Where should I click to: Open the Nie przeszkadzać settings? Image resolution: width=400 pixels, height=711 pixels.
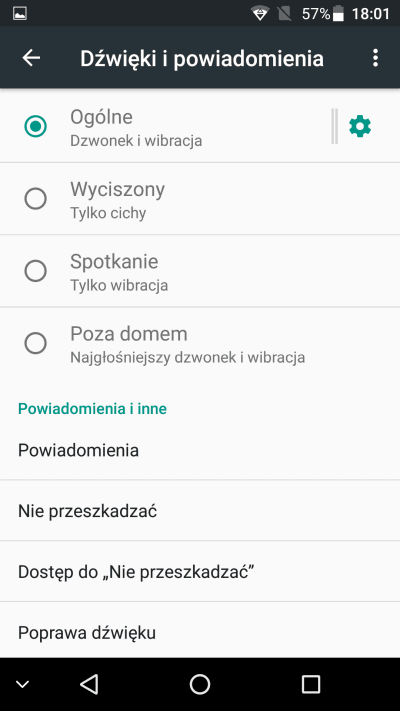(x=200, y=511)
